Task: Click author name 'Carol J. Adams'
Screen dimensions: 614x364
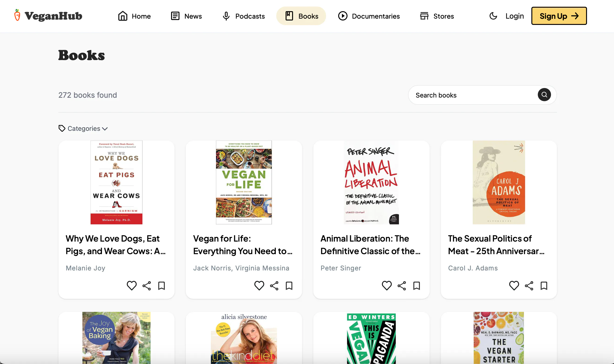Action: 473,268
